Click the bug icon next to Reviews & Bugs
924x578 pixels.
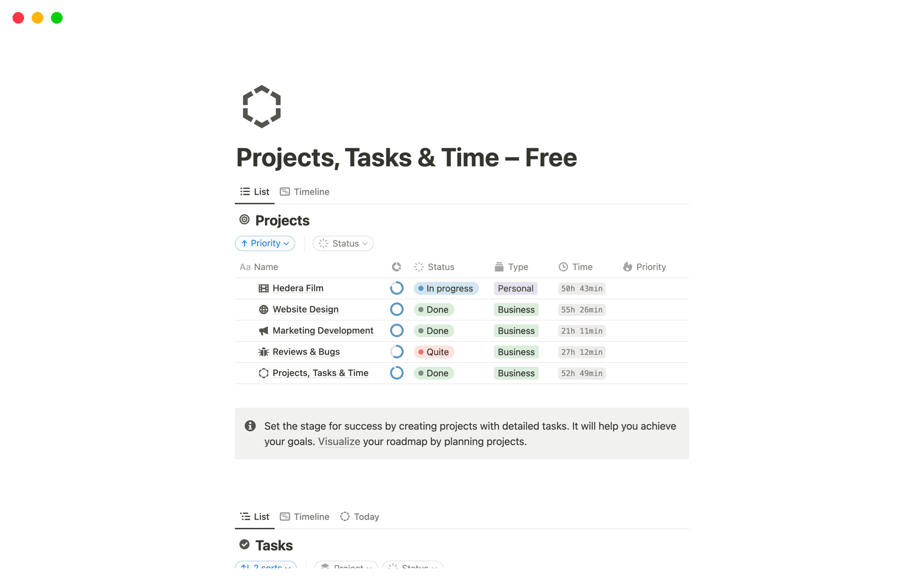[x=263, y=352]
